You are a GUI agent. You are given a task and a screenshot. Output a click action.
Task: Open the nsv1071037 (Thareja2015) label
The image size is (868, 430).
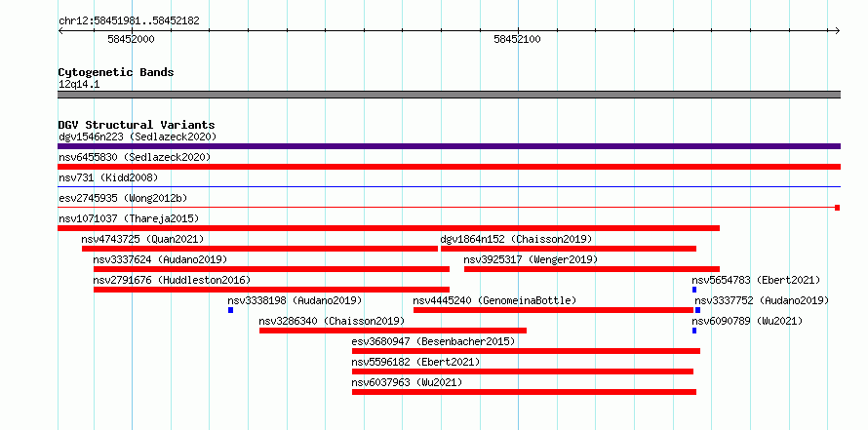[x=129, y=218]
